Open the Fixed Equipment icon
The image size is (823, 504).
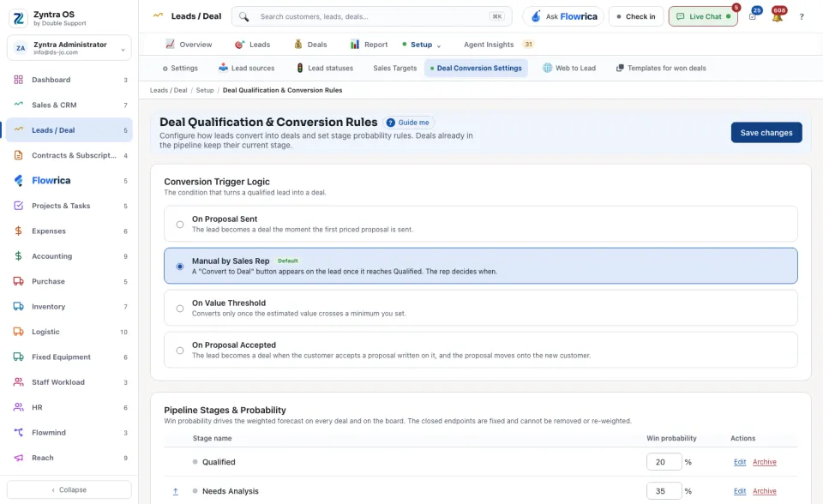[18, 357]
